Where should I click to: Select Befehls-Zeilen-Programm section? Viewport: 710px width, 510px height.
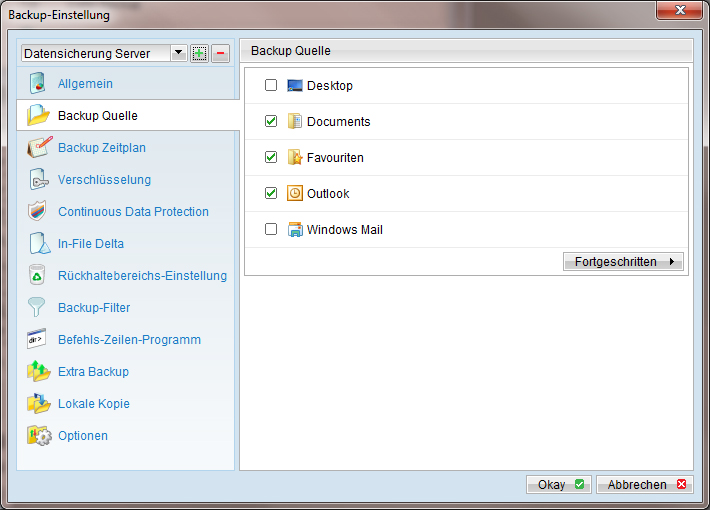click(x=130, y=340)
